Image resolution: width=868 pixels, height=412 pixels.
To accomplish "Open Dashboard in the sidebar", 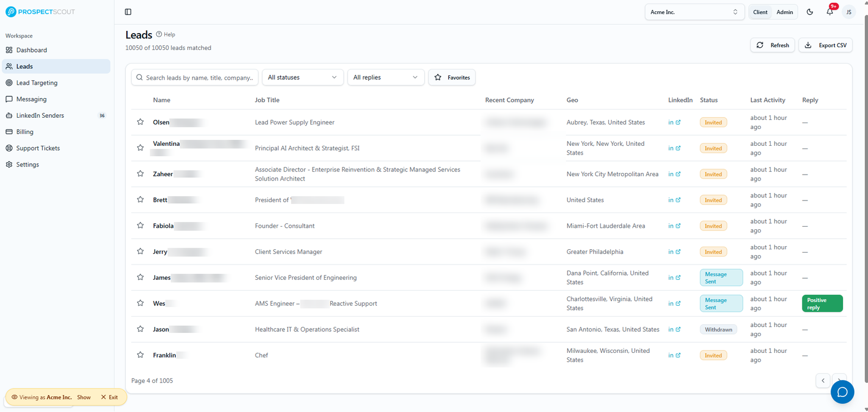I will point(56,50).
